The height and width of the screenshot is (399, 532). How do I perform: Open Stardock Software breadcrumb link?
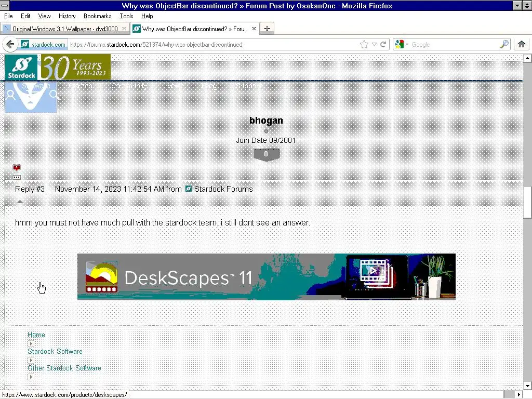55,352
